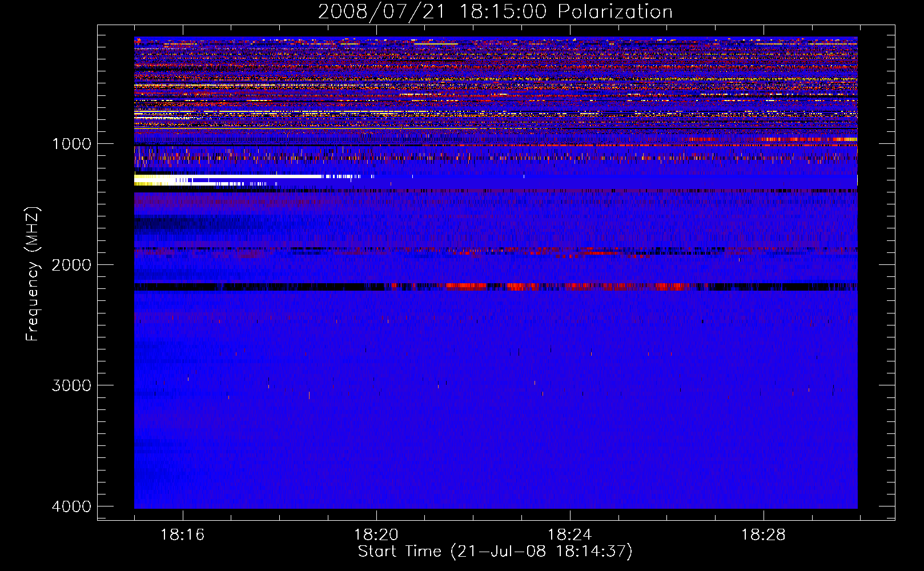Click the 'Start Time (21-Jul-08 18:14:37)' label
This screenshot has height=571, width=924.
coord(495,552)
